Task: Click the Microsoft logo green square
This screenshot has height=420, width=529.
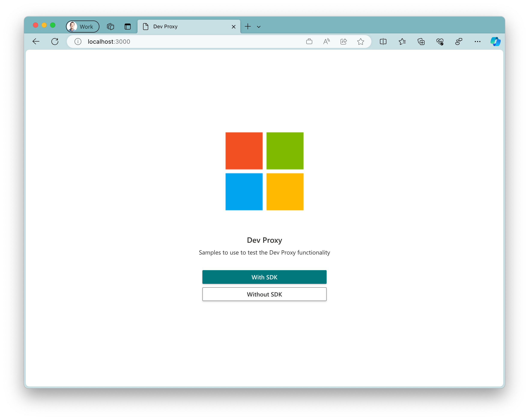Action: pos(285,150)
